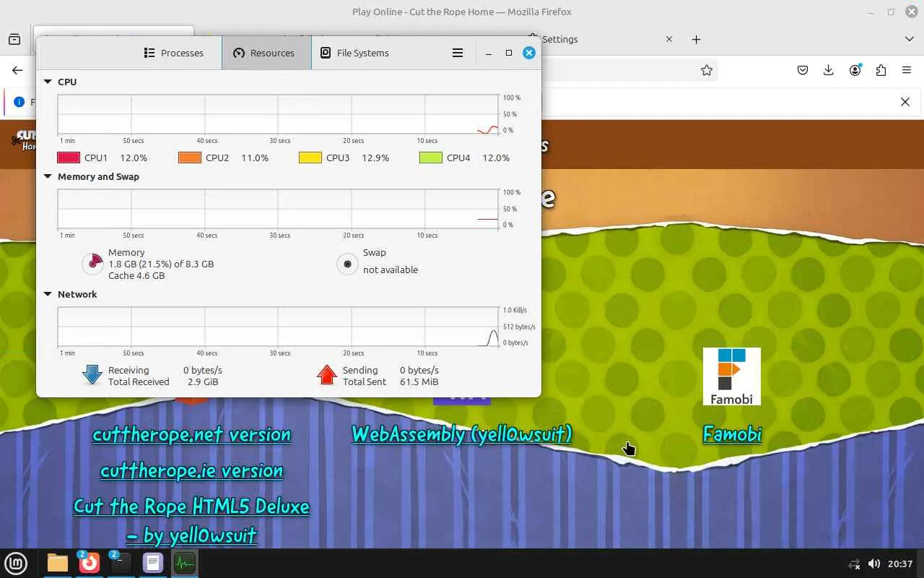Click the CPU1 12.0% usage label
Viewport: 924px width, 578px height.
[134, 158]
